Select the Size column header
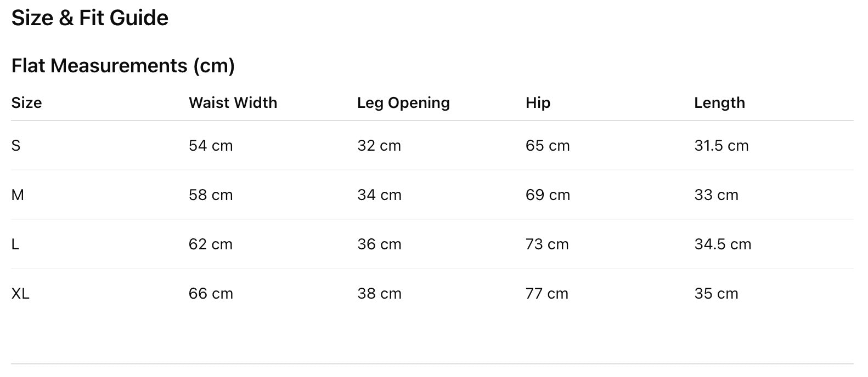The height and width of the screenshot is (377, 868). (26, 103)
